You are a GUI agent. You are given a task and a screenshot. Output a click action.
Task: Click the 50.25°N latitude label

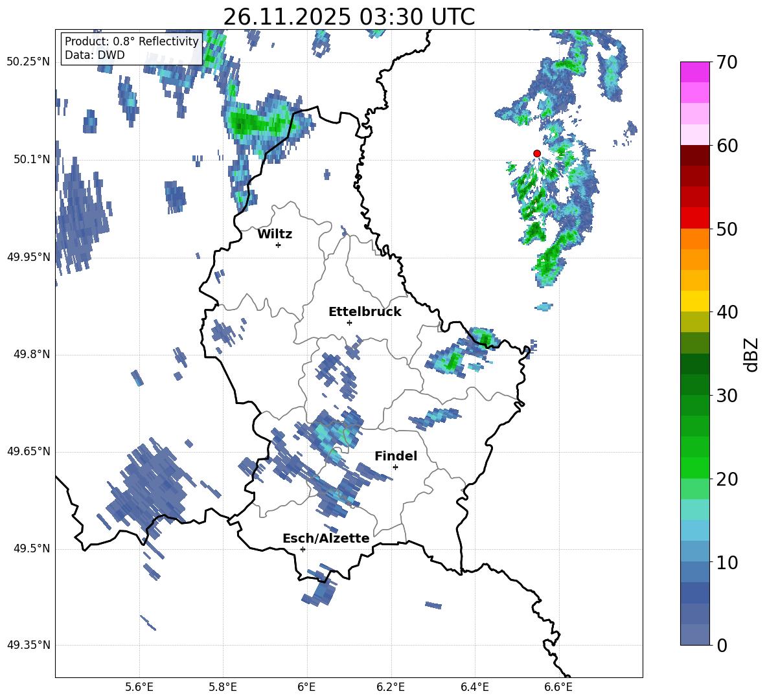29,62
